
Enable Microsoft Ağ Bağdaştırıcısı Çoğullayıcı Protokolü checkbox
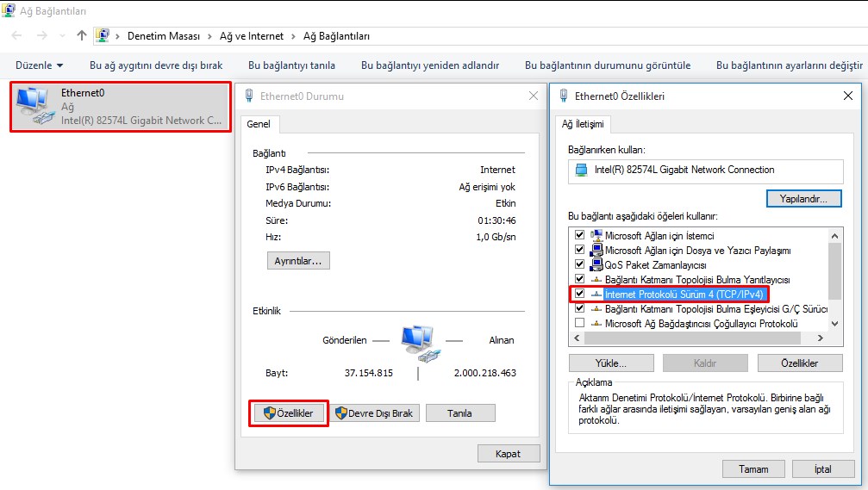click(580, 323)
